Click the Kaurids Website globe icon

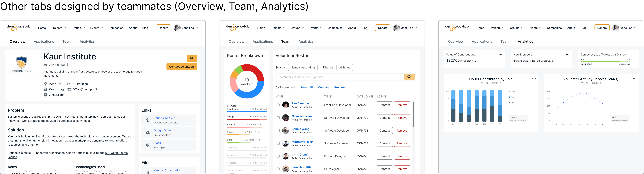pos(148,120)
